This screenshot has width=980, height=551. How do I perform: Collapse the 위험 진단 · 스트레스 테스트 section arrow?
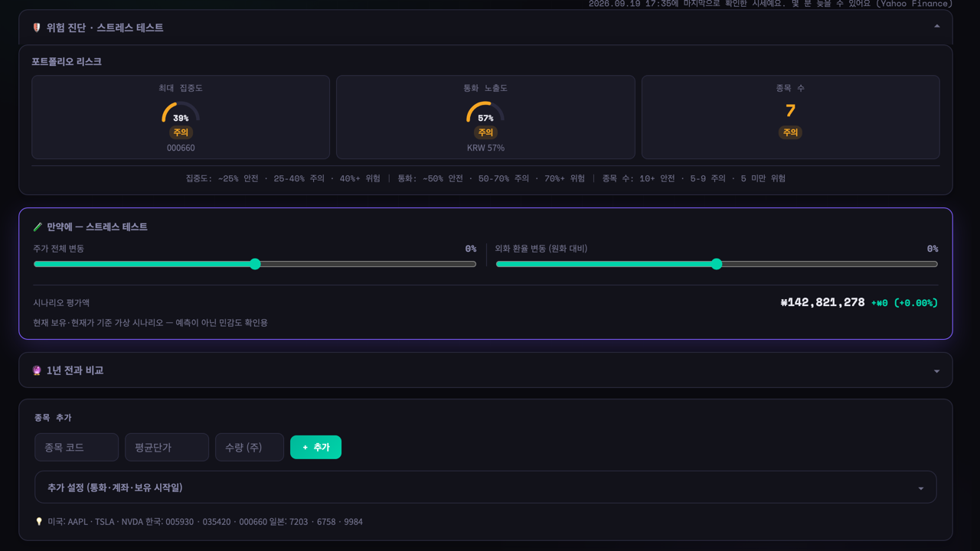(936, 27)
